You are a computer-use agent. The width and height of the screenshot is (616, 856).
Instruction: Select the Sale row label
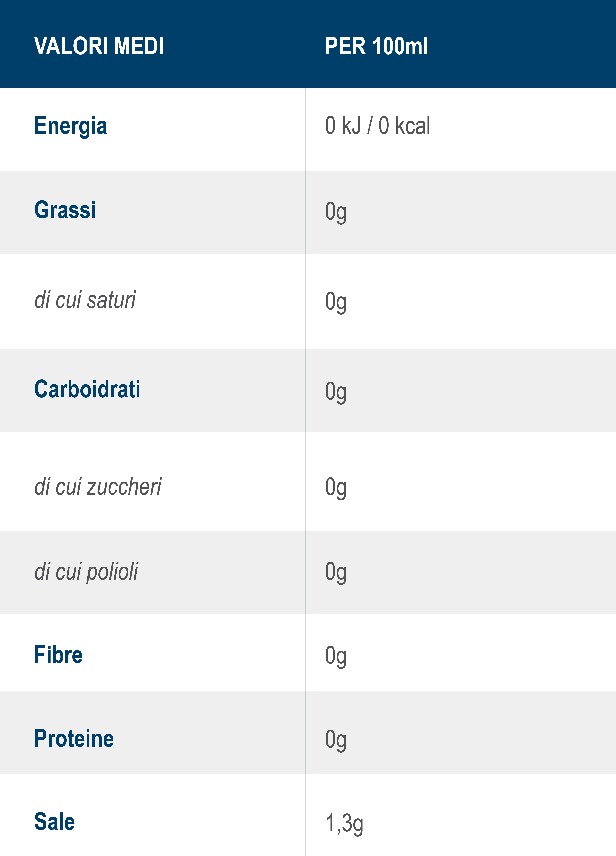click(x=55, y=822)
